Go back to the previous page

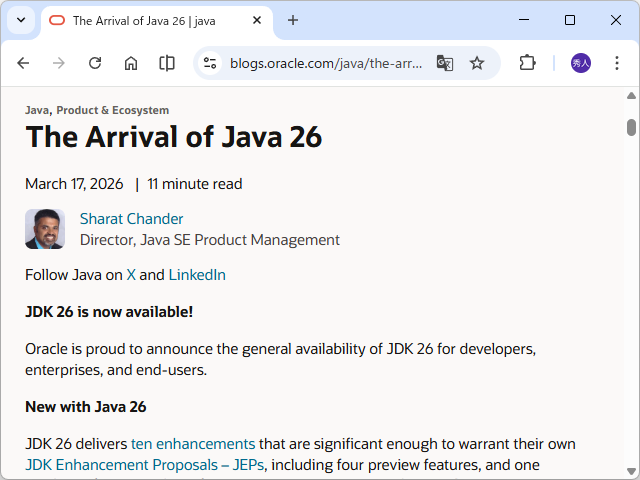tap(23, 63)
